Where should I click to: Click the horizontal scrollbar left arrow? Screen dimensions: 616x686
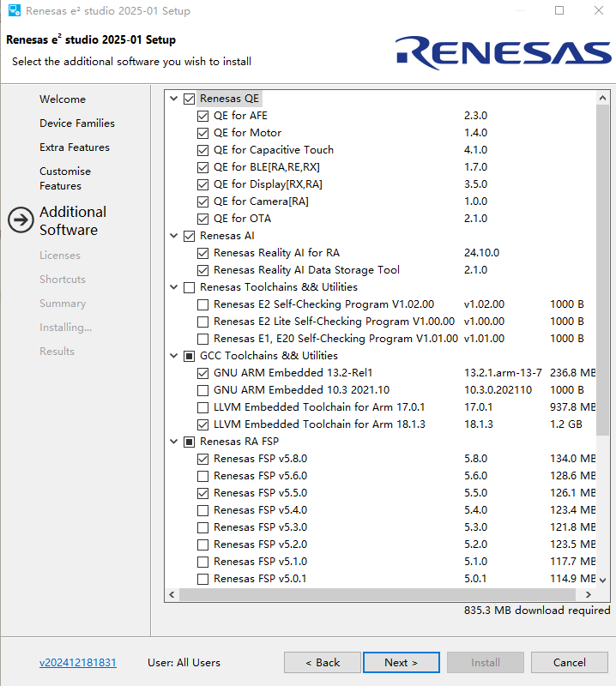pyautogui.click(x=172, y=594)
